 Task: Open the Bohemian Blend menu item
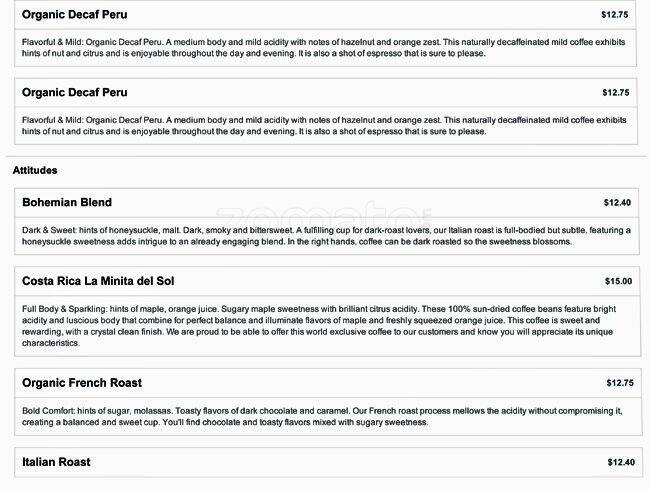pyautogui.click(x=67, y=202)
